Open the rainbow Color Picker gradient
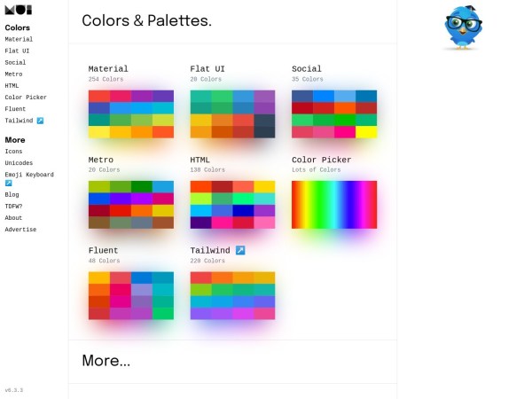532x399 pixels. [x=334, y=205]
